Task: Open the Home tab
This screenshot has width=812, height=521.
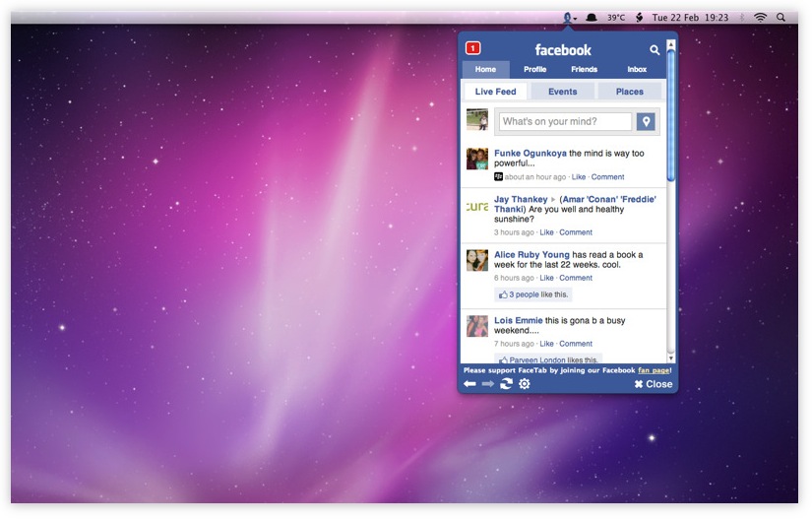Action: click(x=485, y=69)
